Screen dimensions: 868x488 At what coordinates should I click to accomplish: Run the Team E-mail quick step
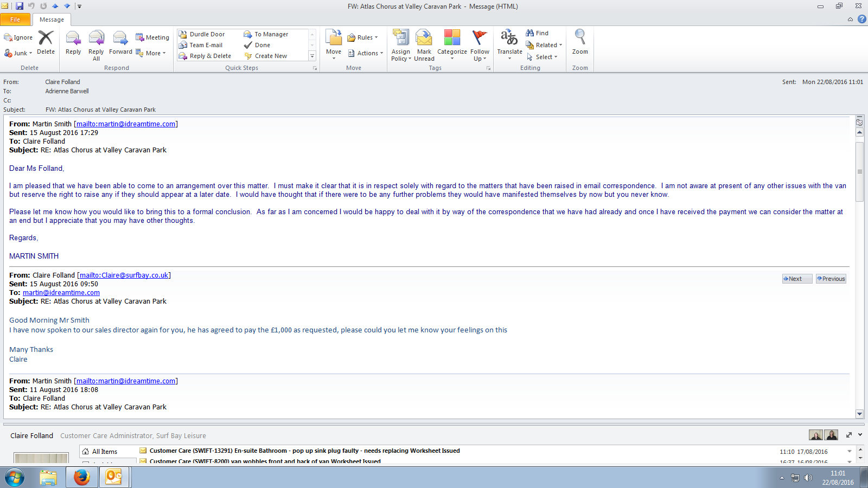click(x=201, y=45)
